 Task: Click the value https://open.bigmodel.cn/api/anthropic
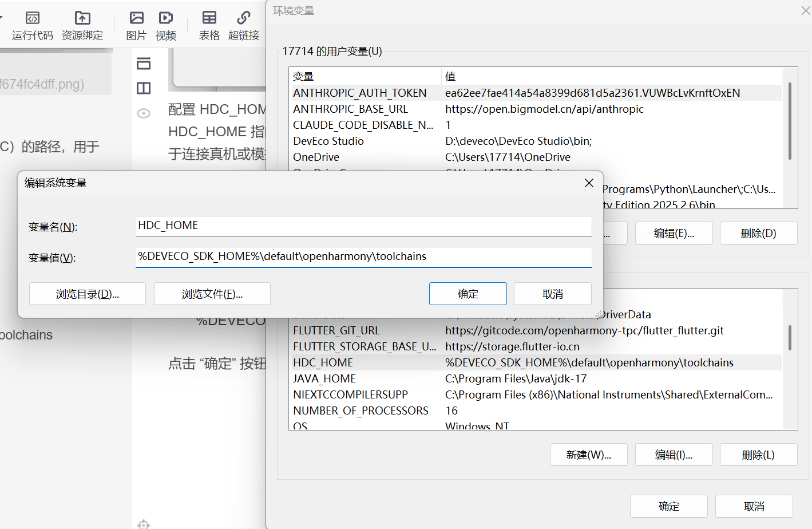(x=544, y=109)
